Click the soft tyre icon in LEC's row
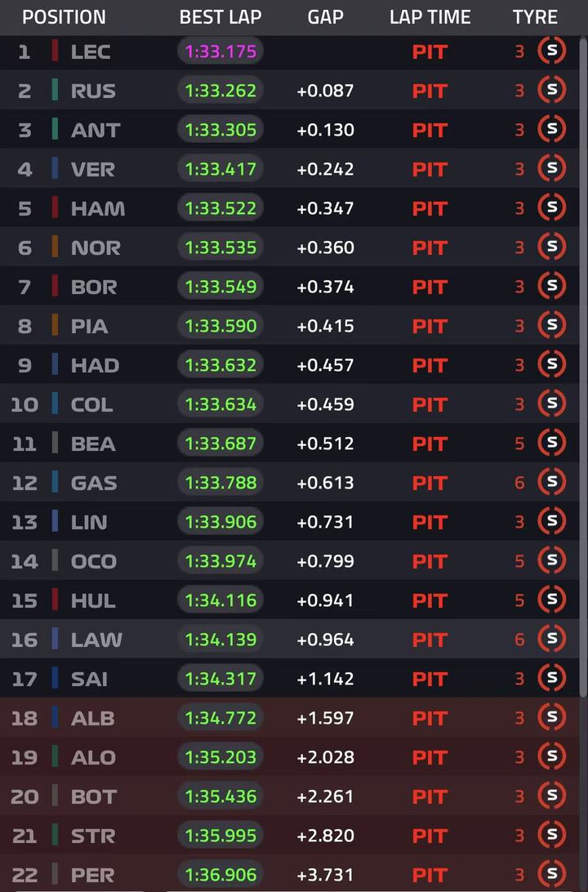Screen dimensions: 588x892 click(551, 51)
